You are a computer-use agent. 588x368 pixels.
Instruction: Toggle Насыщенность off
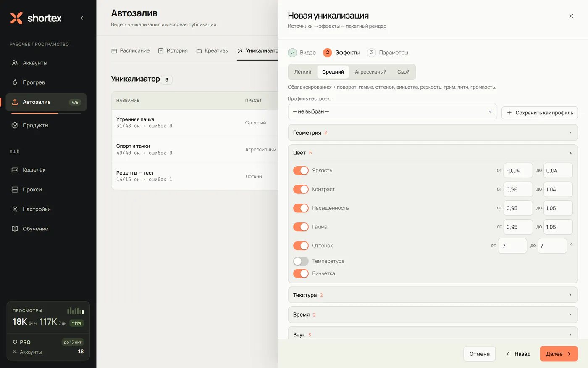301,208
